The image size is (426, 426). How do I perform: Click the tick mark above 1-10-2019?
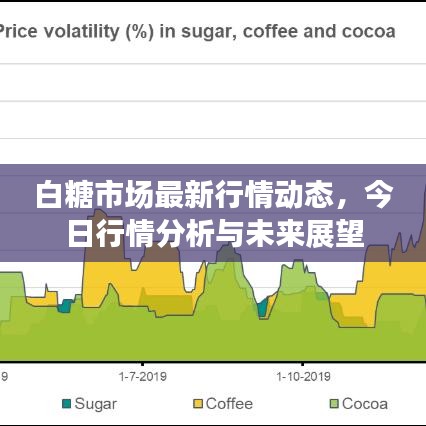[x=302, y=364]
